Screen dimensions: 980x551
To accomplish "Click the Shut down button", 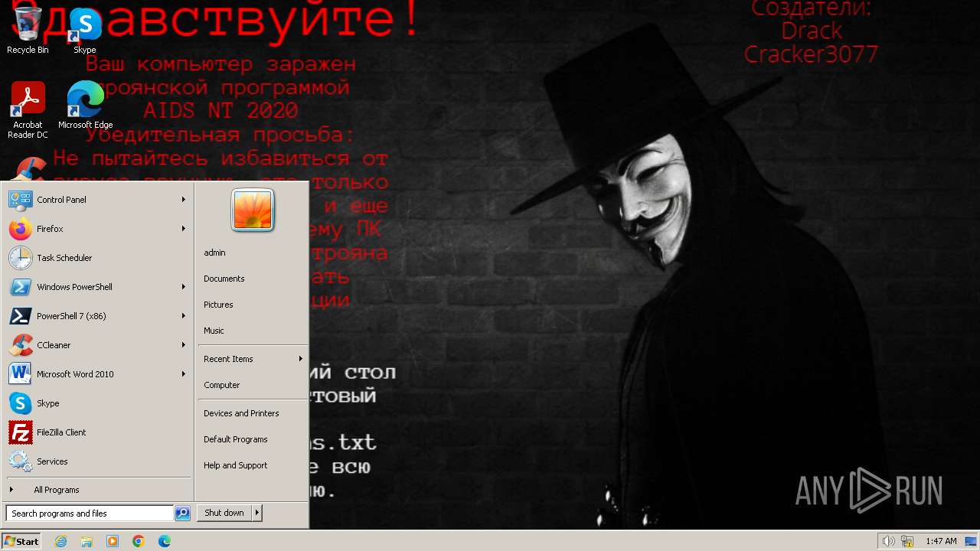I will click(x=224, y=513).
